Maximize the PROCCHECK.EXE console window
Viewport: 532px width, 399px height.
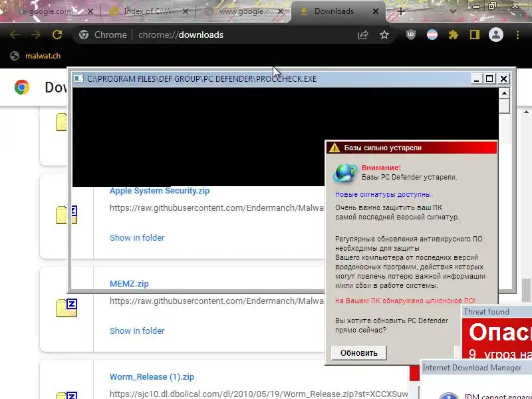coord(489,78)
